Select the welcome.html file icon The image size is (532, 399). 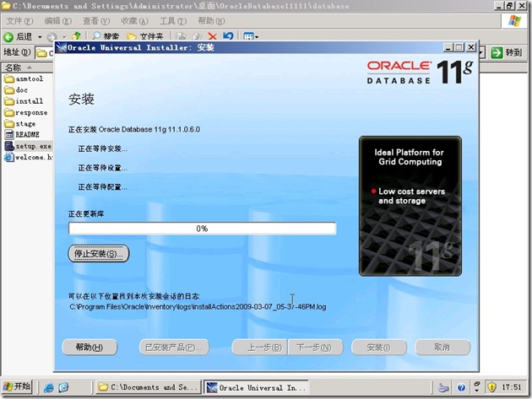[x=9, y=157]
